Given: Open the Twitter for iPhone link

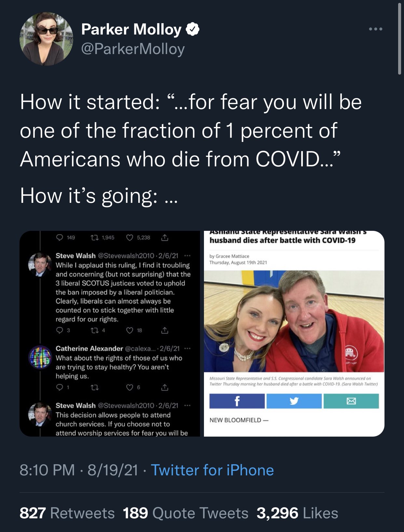Looking at the screenshot, I should 212,470.
